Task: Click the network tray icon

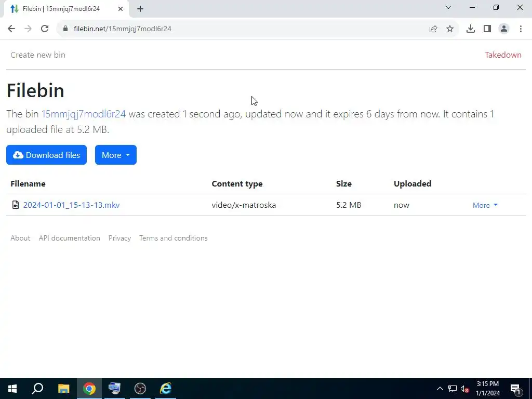Action: tap(453, 389)
